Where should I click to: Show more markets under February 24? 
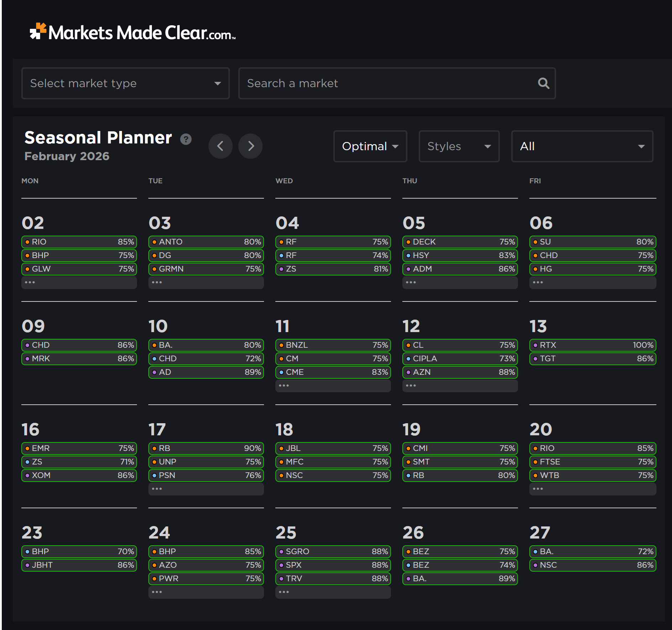[206, 592]
